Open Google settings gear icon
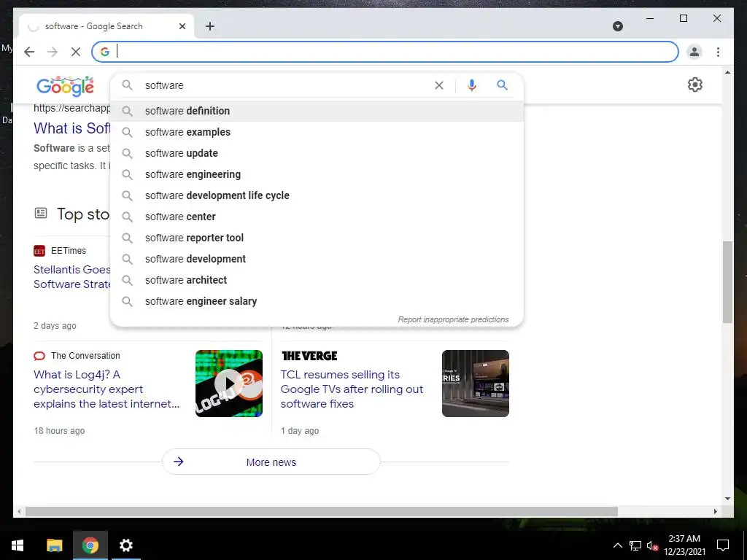747x560 pixels. coord(694,85)
